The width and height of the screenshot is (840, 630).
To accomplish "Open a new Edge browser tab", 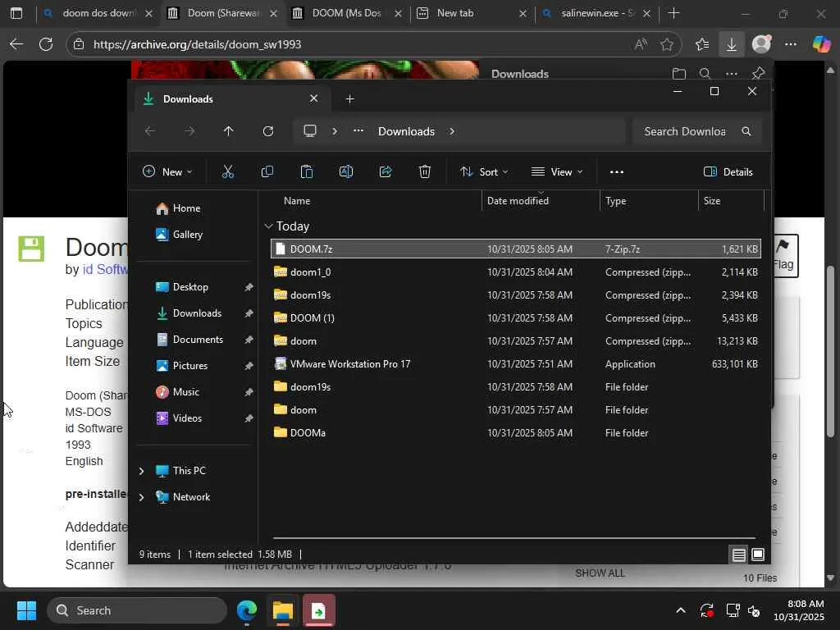I will click(x=674, y=13).
